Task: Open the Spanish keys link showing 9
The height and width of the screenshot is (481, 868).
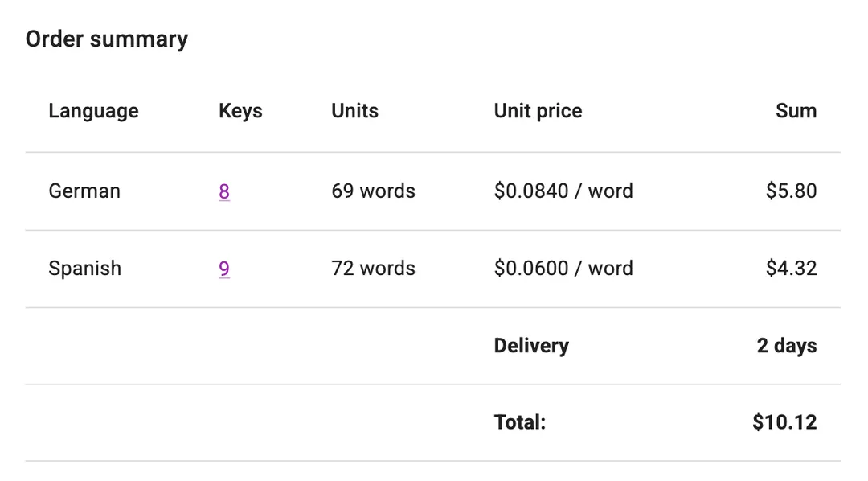Action: [224, 269]
